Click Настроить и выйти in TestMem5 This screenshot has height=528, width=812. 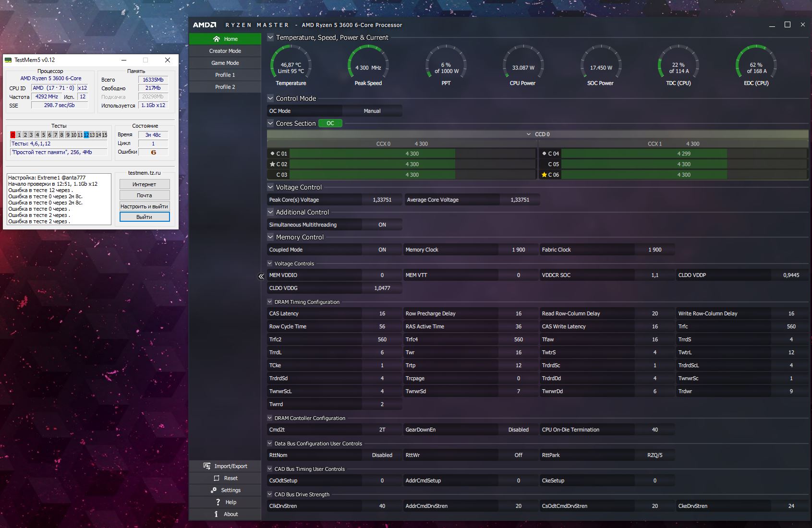(145, 206)
